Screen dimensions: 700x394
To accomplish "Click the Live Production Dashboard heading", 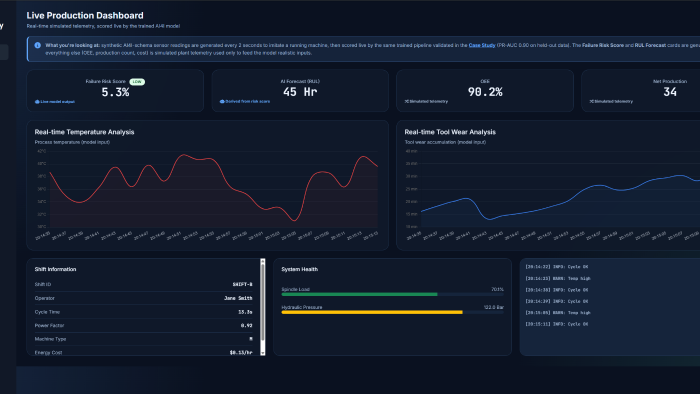I will (x=85, y=15).
